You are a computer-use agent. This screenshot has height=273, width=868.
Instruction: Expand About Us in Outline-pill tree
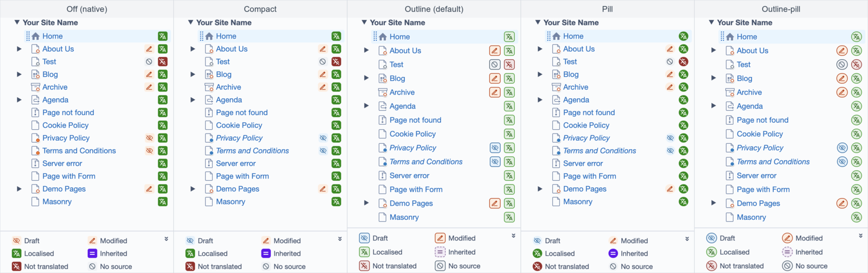tap(713, 50)
